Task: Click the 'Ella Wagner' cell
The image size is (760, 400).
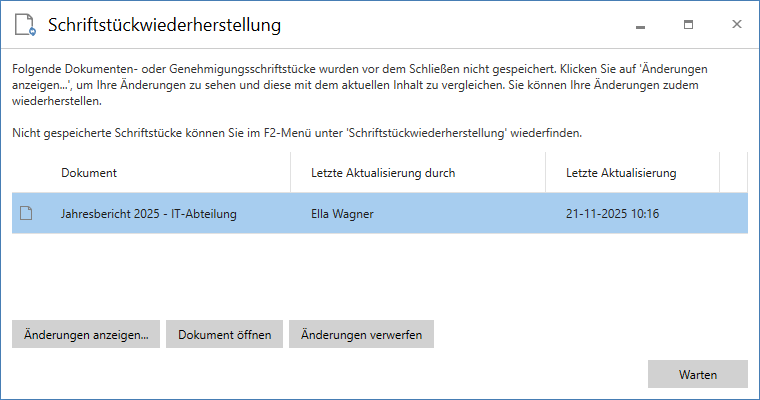Action: pyautogui.click(x=342, y=214)
